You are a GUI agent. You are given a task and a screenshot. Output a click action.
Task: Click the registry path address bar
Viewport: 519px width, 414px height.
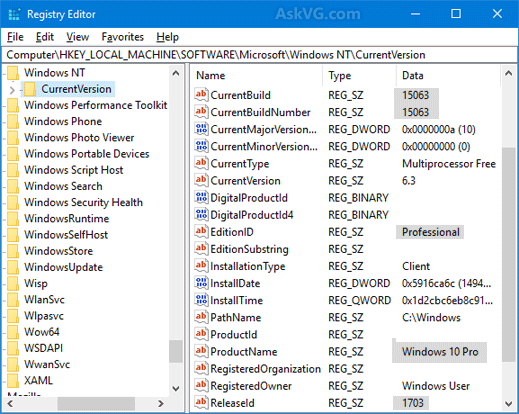click(x=259, y=55)
